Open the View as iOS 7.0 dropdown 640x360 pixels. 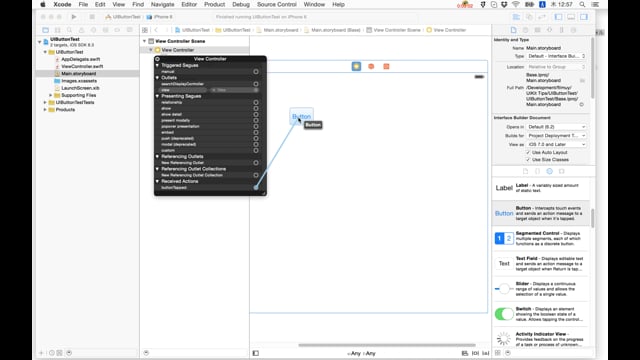click(556, 144)
